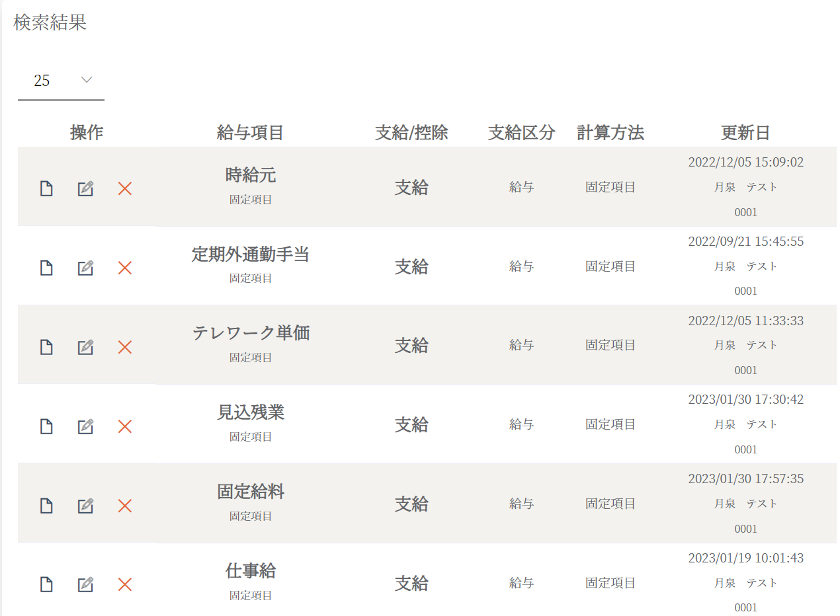Sort by the 更新日 column header
The image size is (840, 616).
point(745,133)
